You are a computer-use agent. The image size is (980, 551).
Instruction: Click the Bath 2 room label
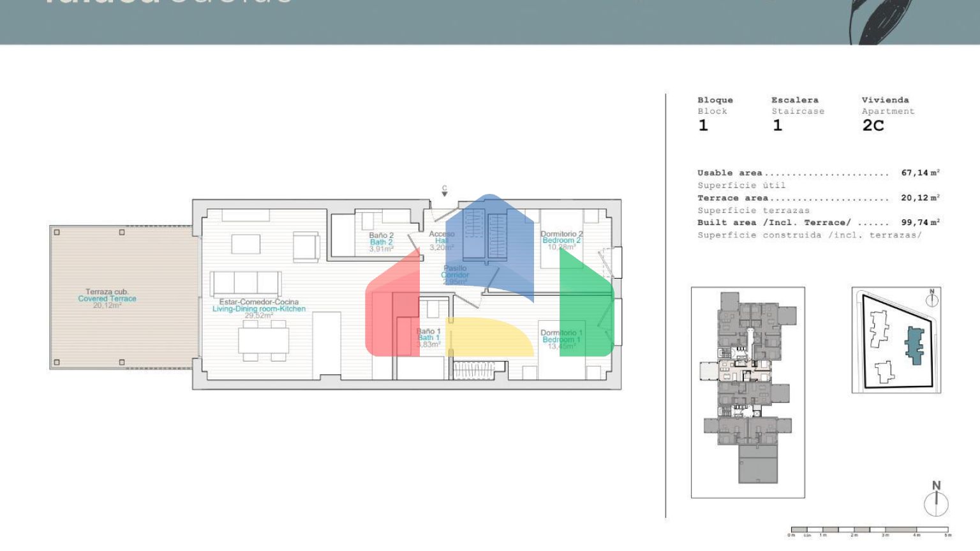tap(381, 242)
